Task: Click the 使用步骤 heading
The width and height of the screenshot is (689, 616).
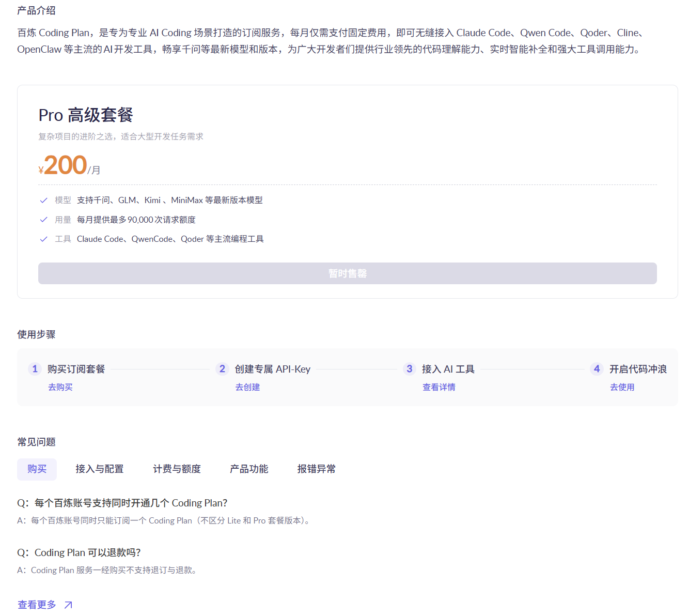Action: point(36,334)
